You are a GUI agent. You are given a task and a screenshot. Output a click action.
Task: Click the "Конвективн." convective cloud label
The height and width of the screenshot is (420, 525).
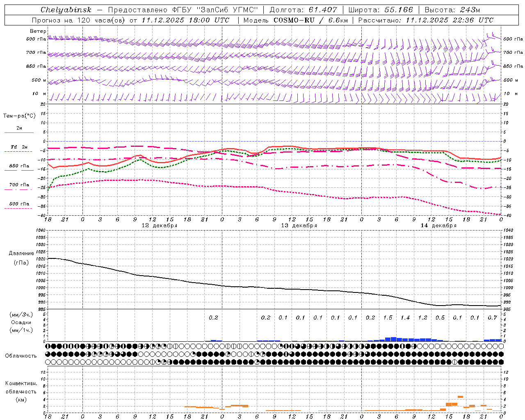tap(21, 383)
